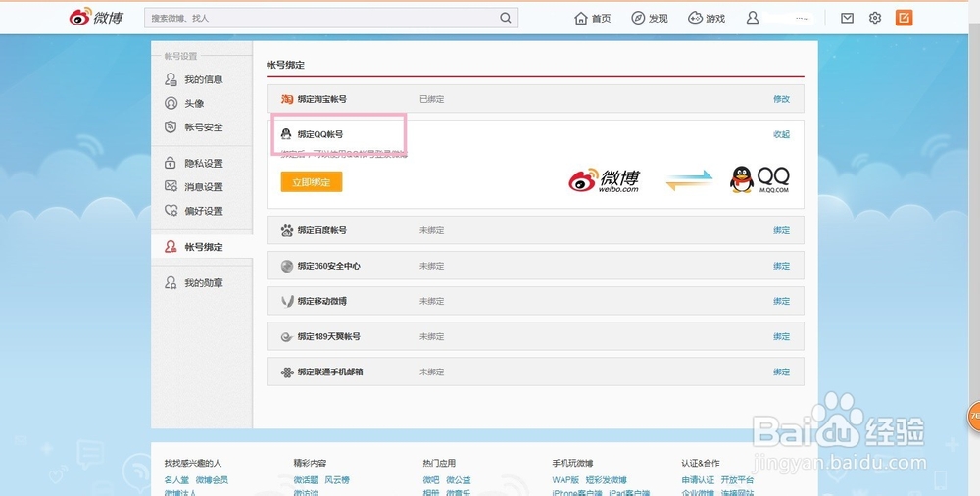Expand 联通手机邮箱 row with 绑定
This screenshot has width=980, height=496.
coord(781,372)
